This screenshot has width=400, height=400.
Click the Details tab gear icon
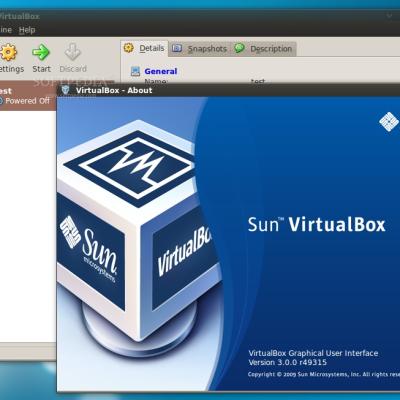[129, 48]
